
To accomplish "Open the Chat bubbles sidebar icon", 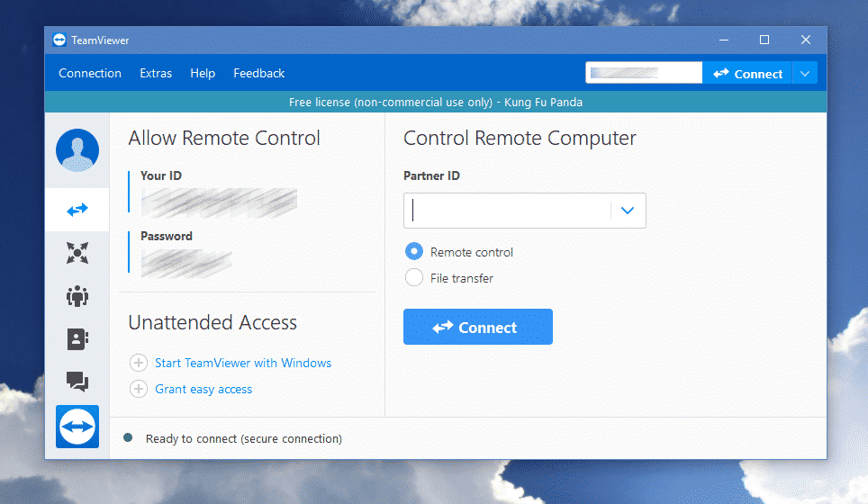I will pyautogui.click(x=77, y=382).
